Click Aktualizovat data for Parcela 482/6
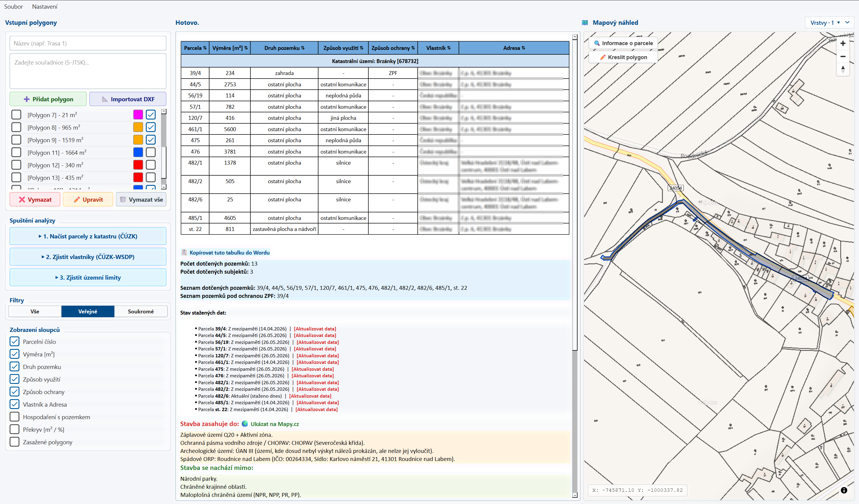This screenshot has width=859, height=504. (x=310, y=396)
